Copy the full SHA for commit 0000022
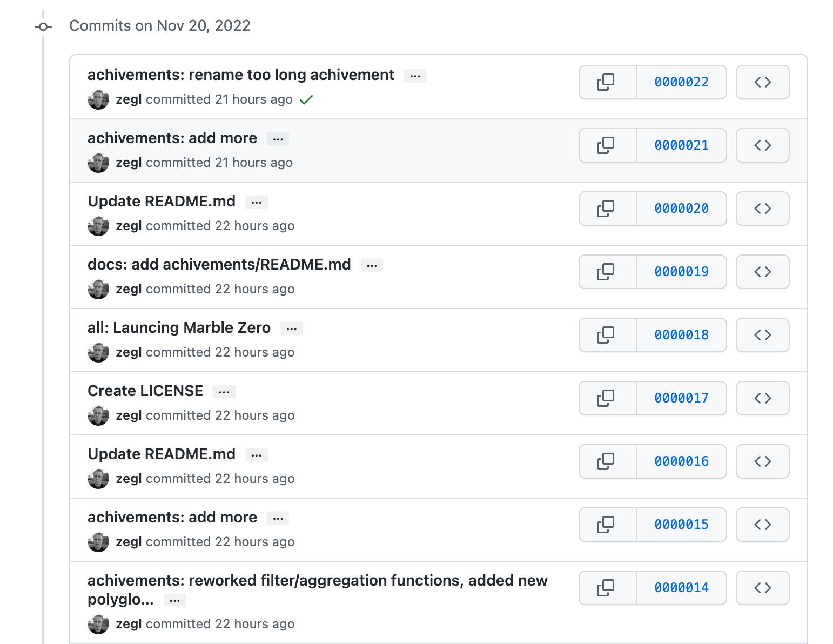Screen dimensions: 833x644 [607, 82]
